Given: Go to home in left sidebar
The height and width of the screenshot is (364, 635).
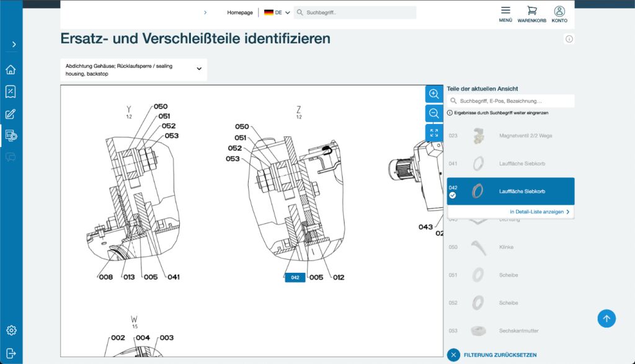Looking at the screenshot, I should tap(11, 69).
